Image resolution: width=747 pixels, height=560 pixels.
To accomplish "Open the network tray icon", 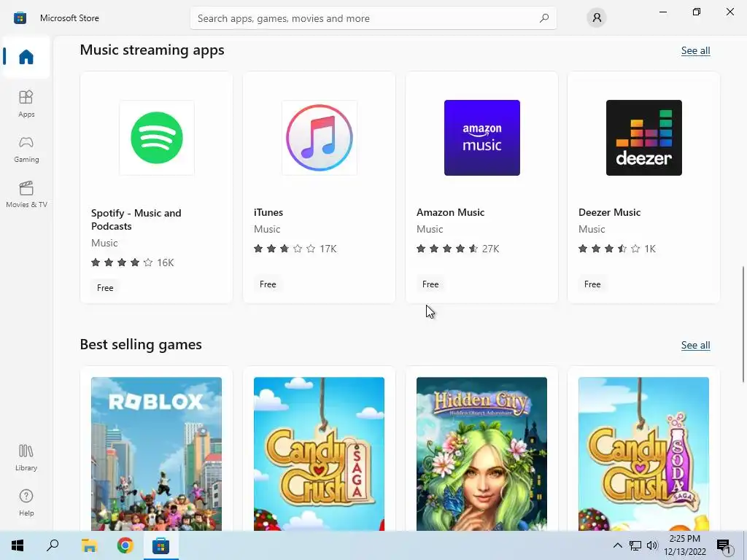I will [635, 545].
